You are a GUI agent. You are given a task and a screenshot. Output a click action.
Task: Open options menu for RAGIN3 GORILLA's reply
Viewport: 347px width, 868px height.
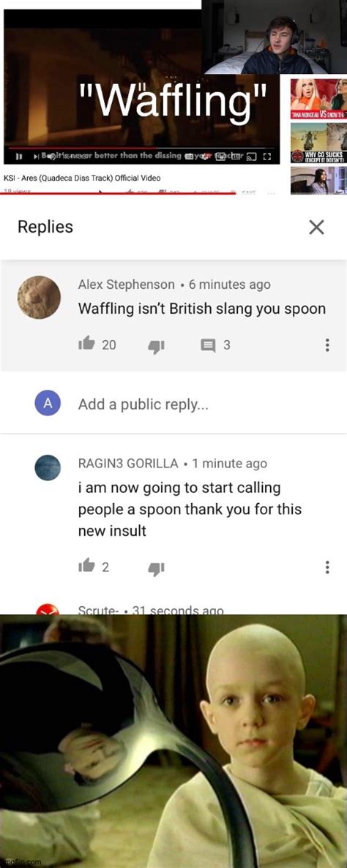click(327, 567)
